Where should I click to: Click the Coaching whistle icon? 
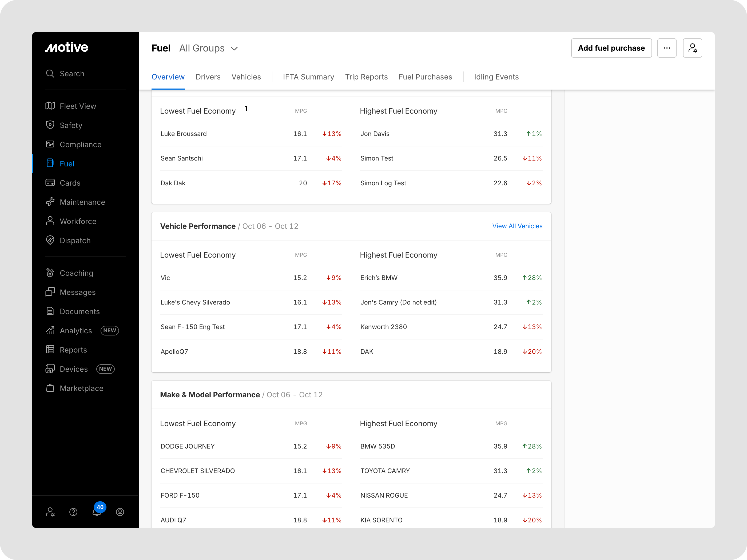(x=50, y=273)
